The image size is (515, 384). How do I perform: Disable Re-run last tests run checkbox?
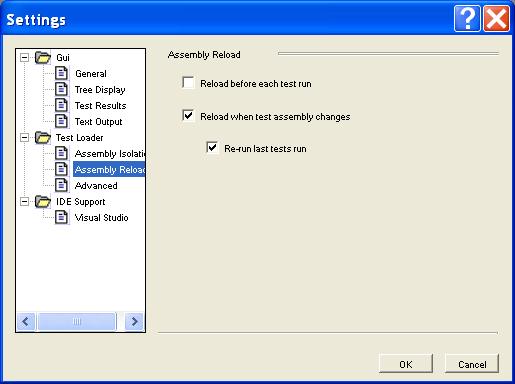pyautogui.click(x=212, y=148)
